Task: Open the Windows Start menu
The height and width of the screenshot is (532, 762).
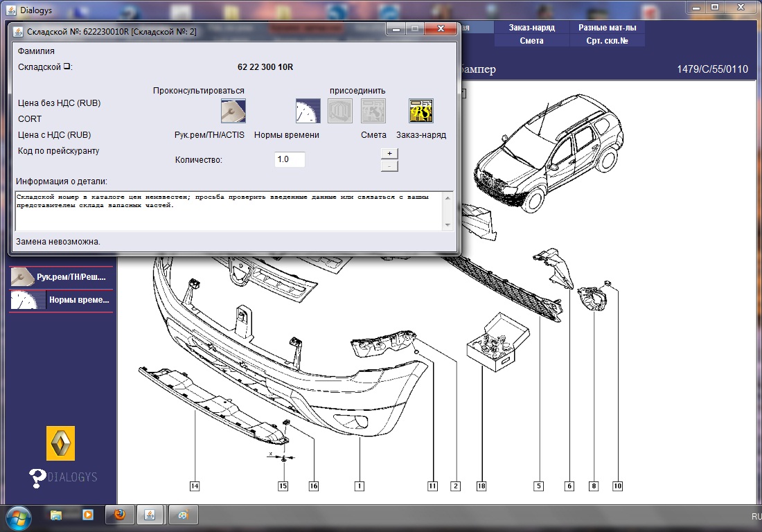Action: click(x=18, y=518)
